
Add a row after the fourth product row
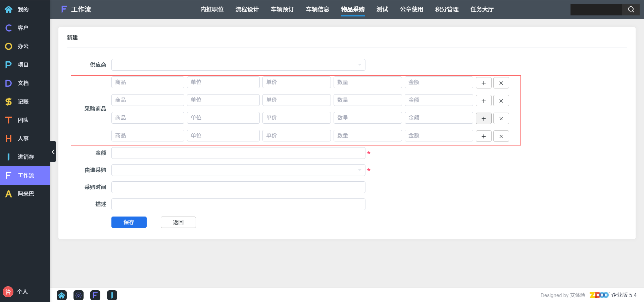coord(484,136)
